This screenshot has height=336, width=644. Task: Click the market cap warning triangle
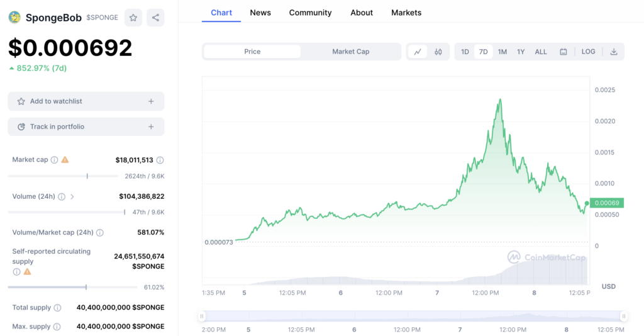(65, 160)
